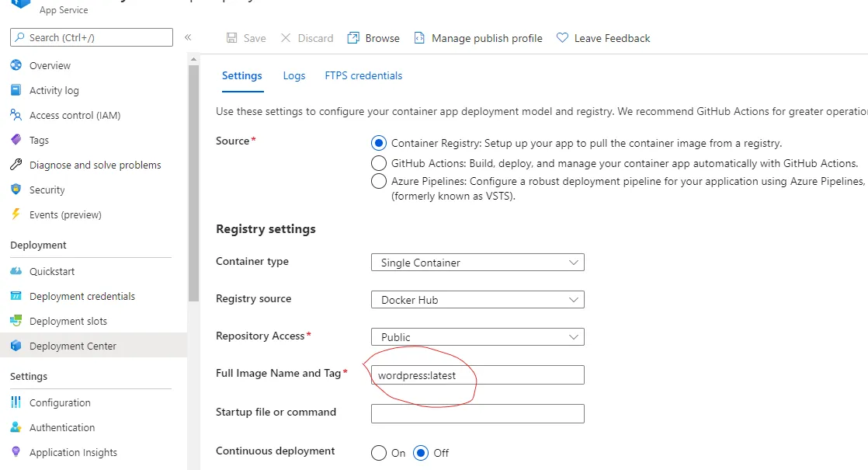Click the Events lightning bolt icon
The height and width of the screenshot is (470, 868).
(x=16, y=214)
